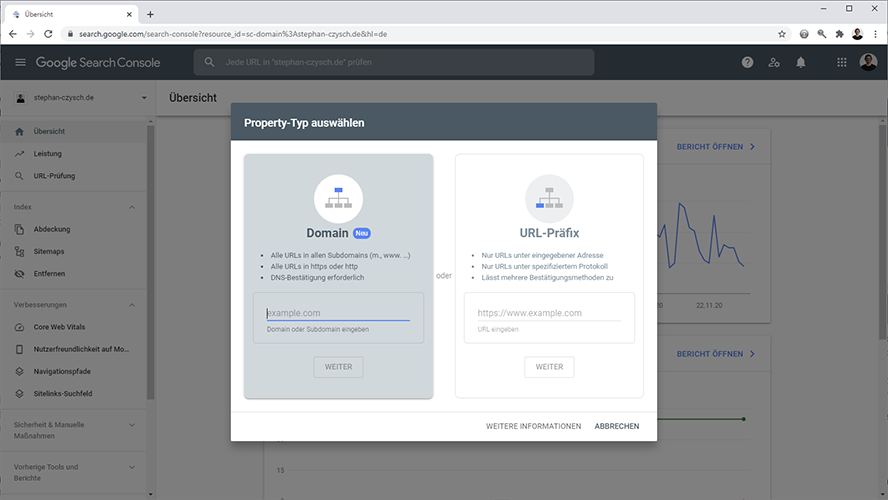Expand Sicherheit & Manuelle Maßnahmen section

(132, 425)
